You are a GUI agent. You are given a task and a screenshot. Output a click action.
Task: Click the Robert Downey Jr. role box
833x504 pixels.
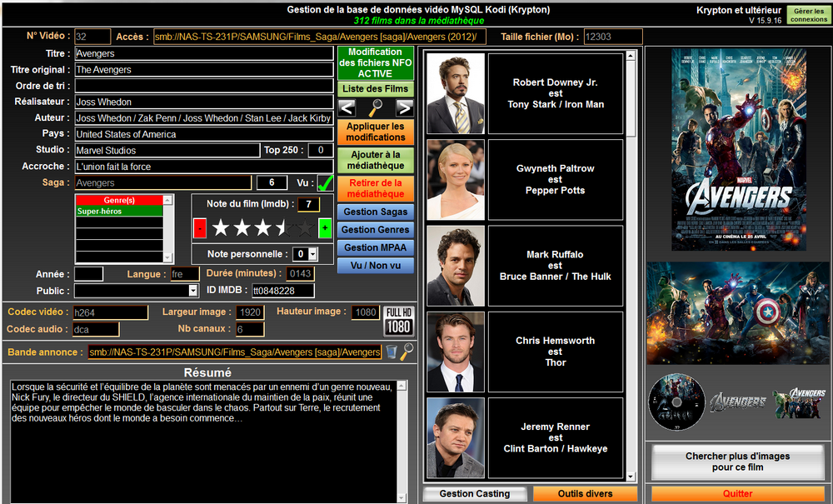pyautogui.click(x=555, y=93)
